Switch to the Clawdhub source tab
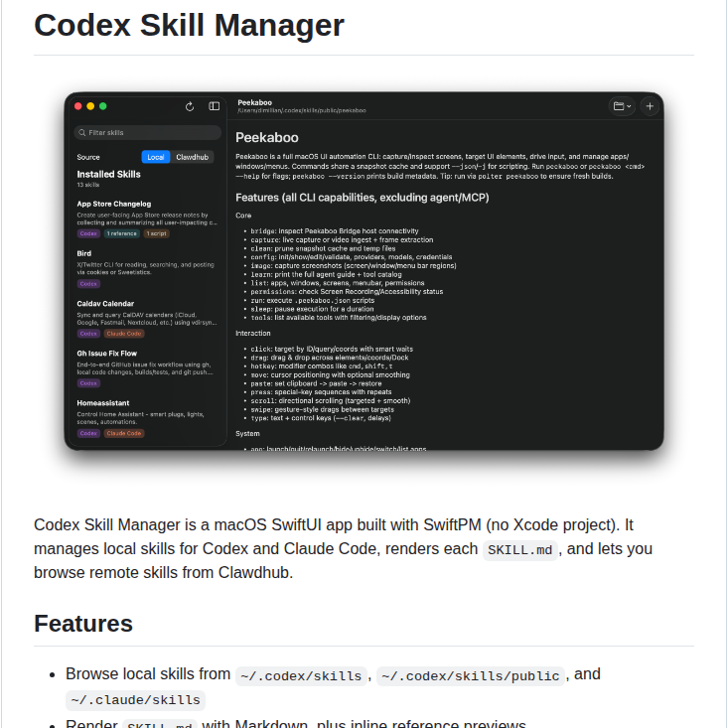The width and height of the screenshot is (728, 728). pos(193,157)
